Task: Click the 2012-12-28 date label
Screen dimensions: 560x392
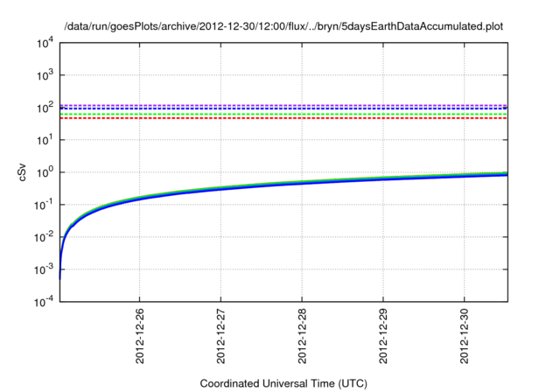Action: tap(302, 336)
